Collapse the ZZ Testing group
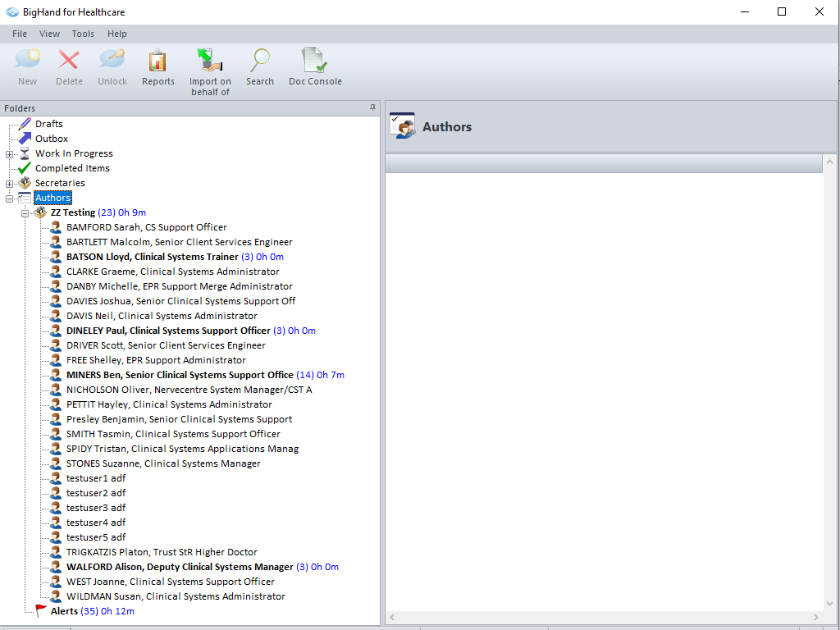 25,213
